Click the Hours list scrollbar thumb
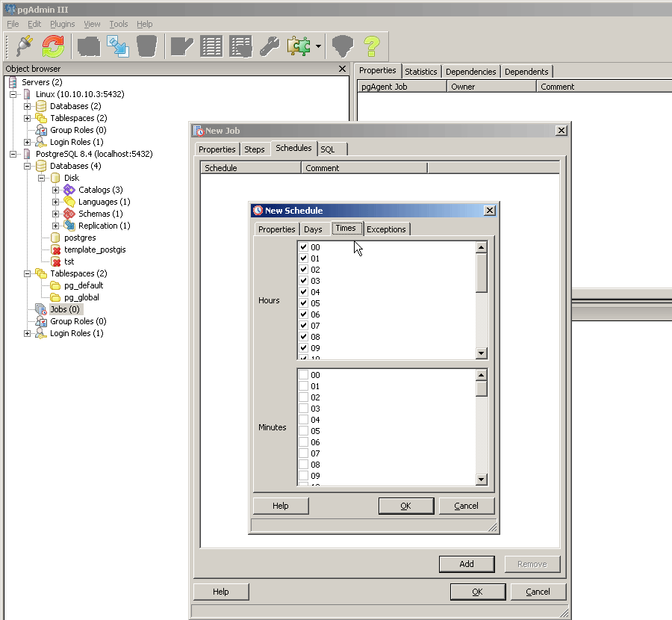 pos(482,273)
